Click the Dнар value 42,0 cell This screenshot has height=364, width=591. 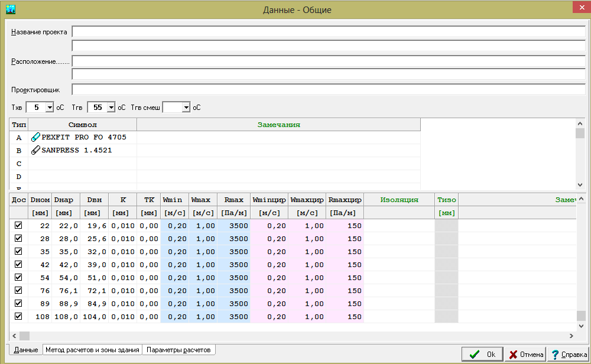click(66, 265)
